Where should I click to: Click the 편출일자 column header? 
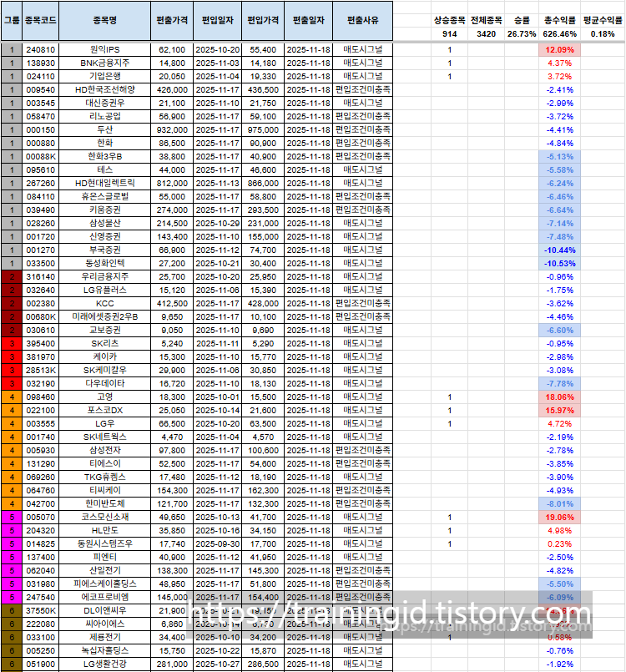pyautogui.click(x=309, y=21)
